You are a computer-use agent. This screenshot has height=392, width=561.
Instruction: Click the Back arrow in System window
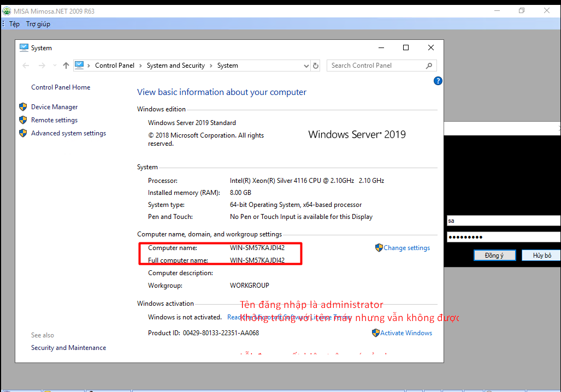(26, 66)
